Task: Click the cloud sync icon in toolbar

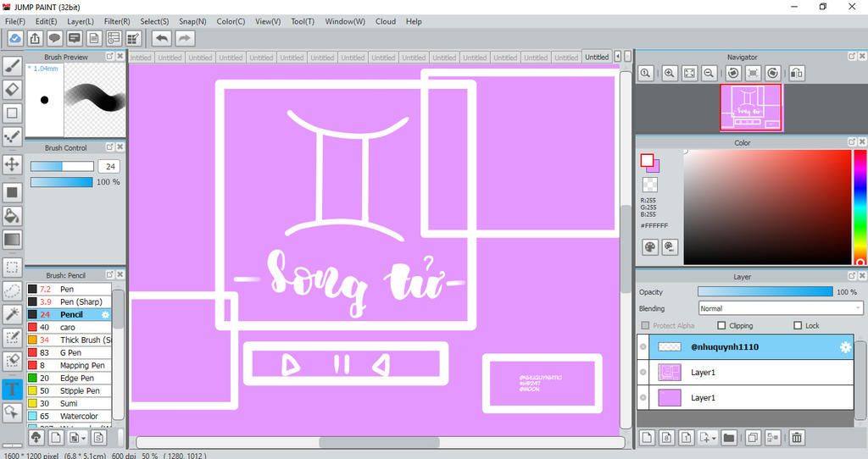Action: tap(15, 38)
